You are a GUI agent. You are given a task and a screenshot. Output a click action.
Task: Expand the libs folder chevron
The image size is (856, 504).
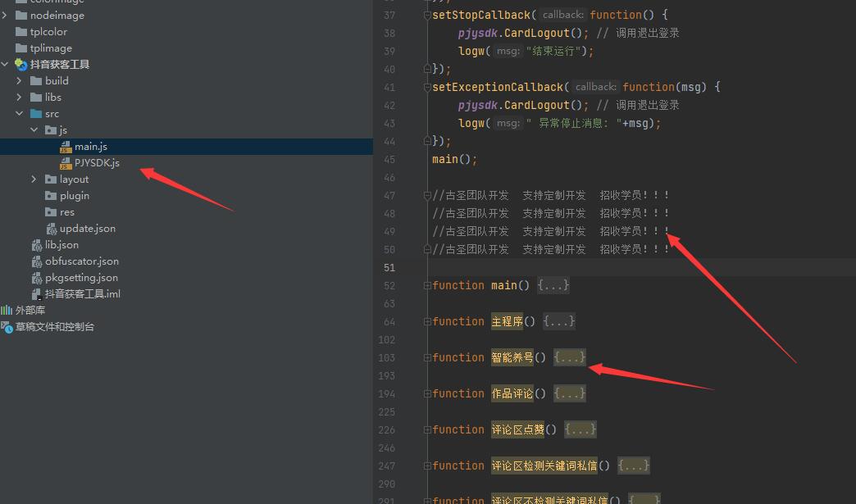[x=20, y=98]
